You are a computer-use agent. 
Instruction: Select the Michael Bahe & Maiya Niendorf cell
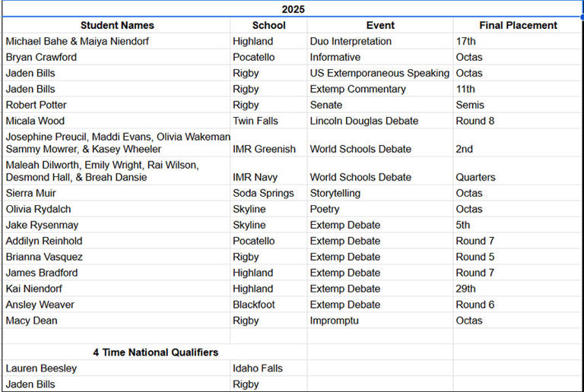click(116, 41)
